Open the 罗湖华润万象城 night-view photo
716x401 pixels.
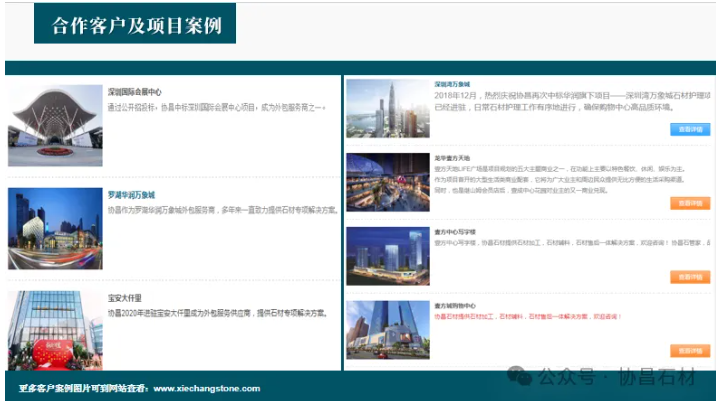tap(55, 228)
